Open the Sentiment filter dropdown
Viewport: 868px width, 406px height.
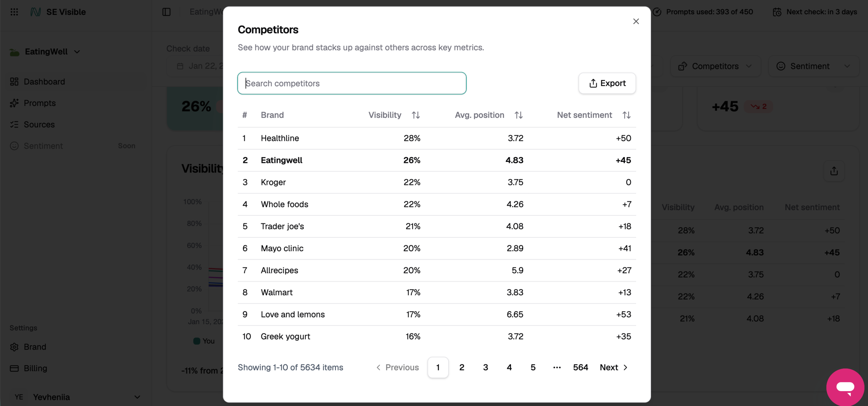tap(813, 66)
